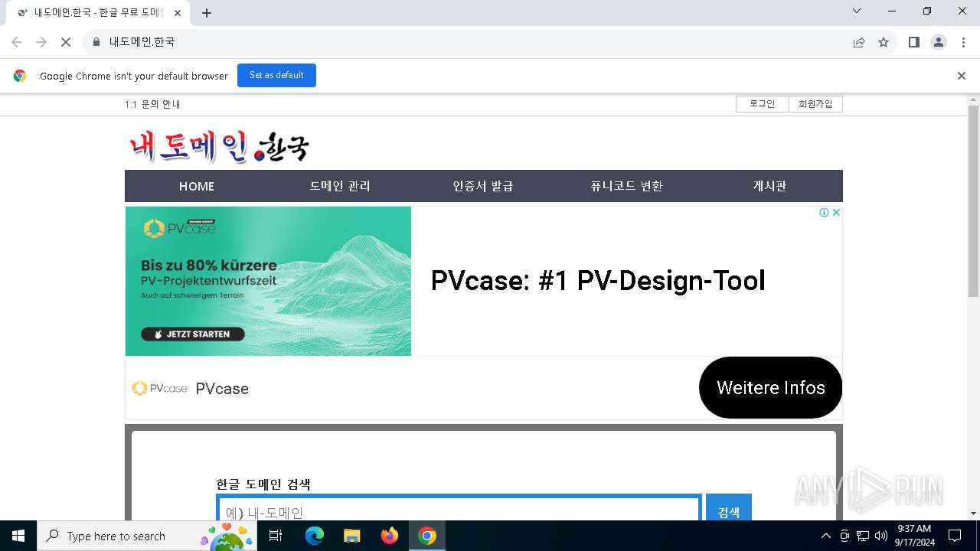Click the page vertical scrollbar
This screenshot has width=980, height=551.
click(973, 201)
